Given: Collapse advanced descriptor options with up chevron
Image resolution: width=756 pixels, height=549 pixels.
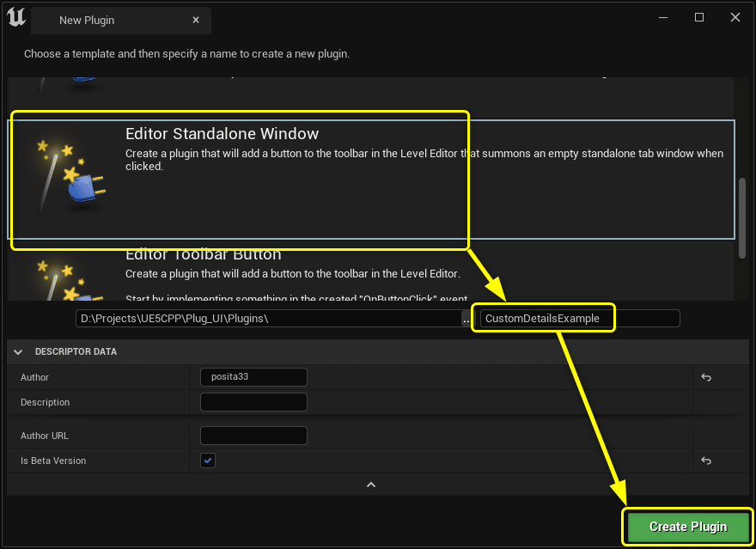Looking at the screenshot, I should tap(371, 485).
